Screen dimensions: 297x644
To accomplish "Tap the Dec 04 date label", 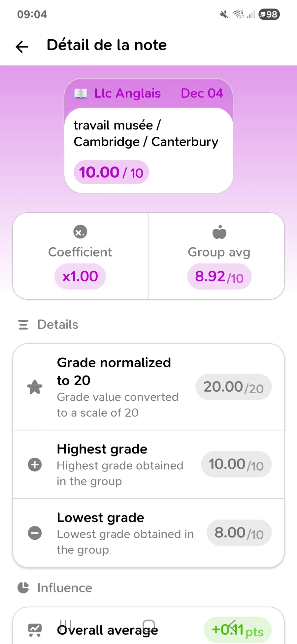I will coord(202,93).
